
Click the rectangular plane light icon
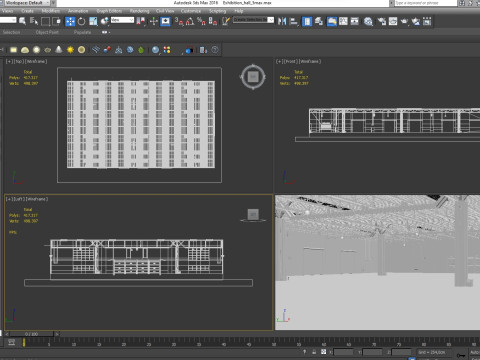click(13, 50)
